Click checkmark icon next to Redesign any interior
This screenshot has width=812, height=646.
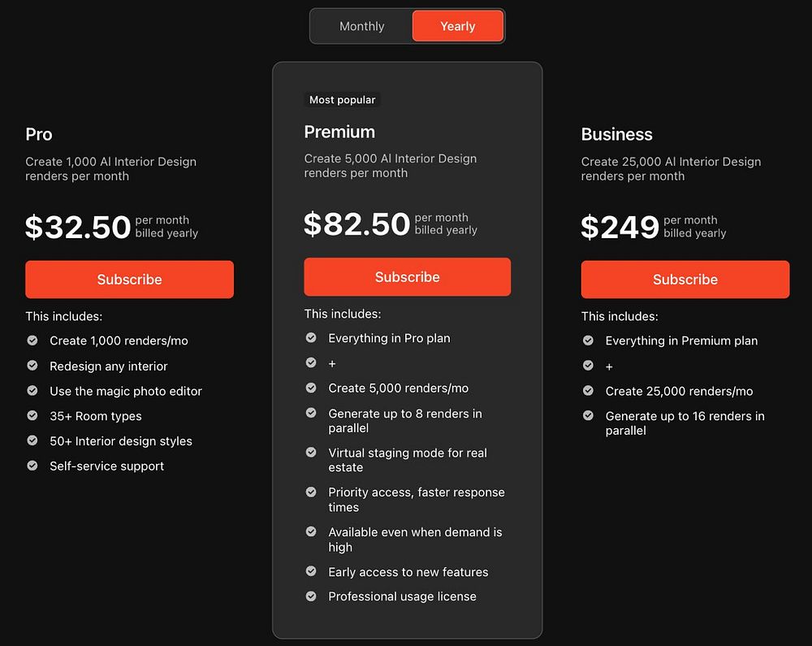pos(32,366)
